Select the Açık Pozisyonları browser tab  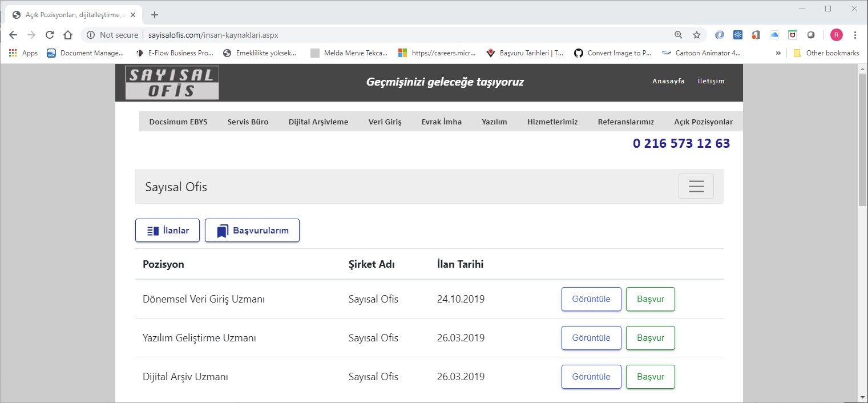(x=72, y=15)
